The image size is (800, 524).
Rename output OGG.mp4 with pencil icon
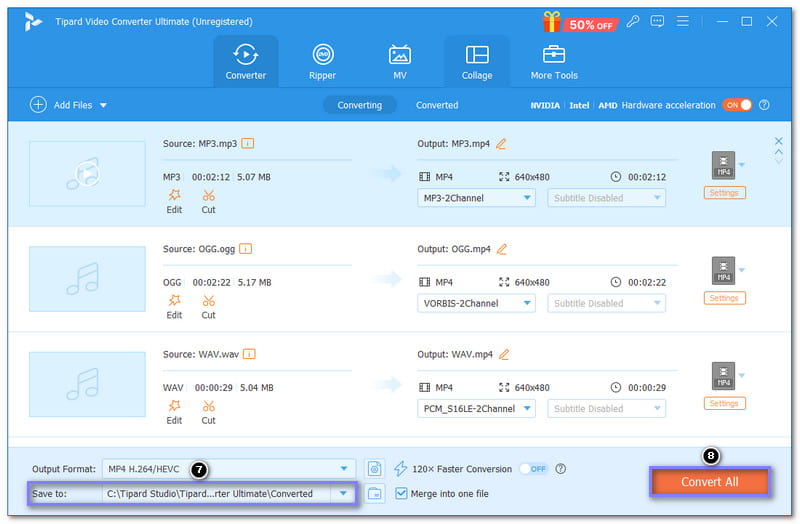click(x=502, y=249)
